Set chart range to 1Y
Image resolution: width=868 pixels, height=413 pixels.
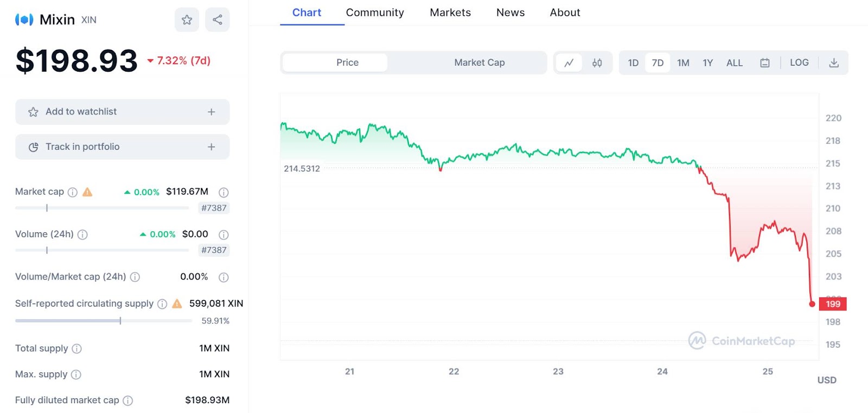pyautogui.click(x=708, y=63)
